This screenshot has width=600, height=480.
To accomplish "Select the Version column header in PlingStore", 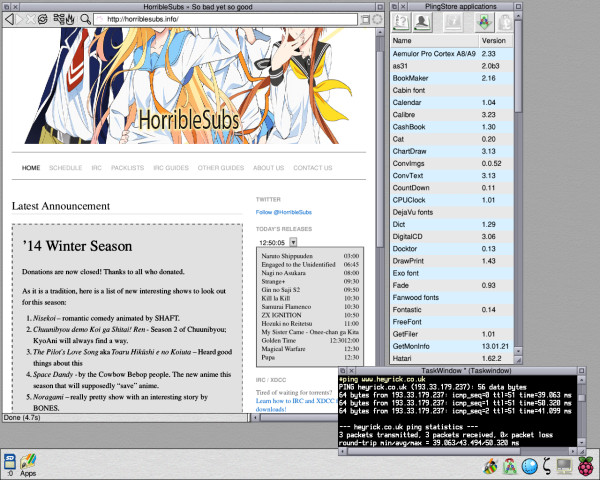I will 496,41.
